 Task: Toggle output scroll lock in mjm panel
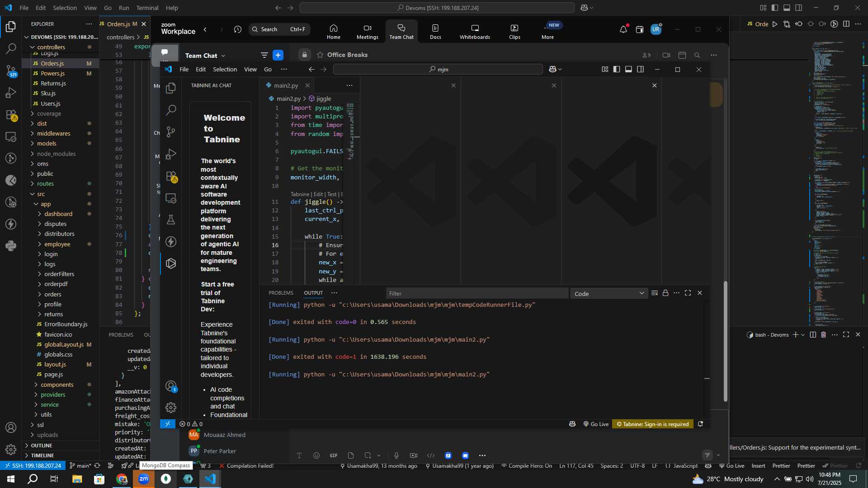[x=665, y=293]
